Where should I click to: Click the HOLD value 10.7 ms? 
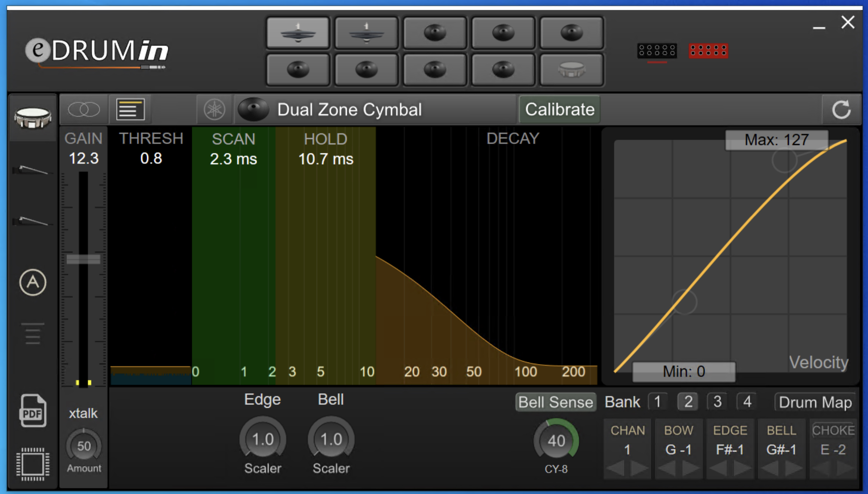[x=326, y=159]
